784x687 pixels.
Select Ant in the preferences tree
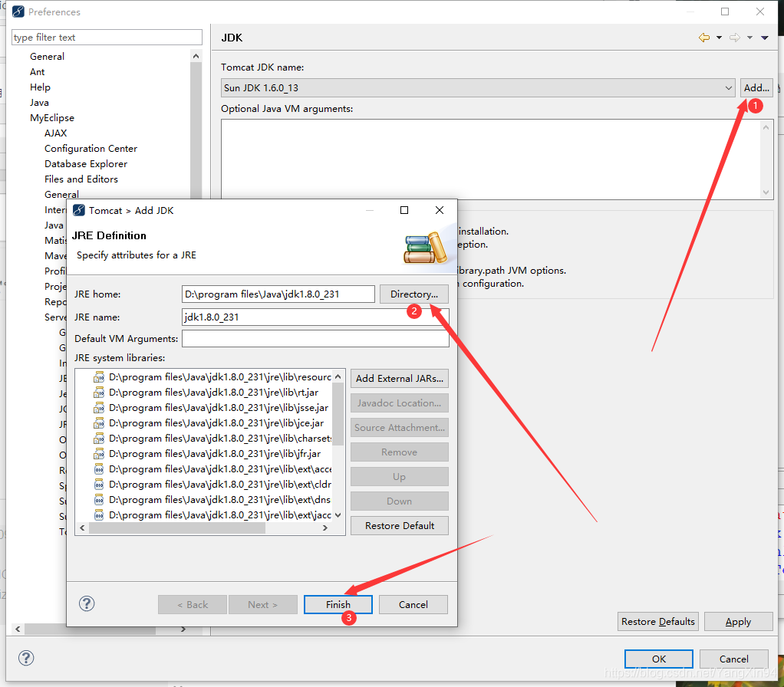tap(37, 72)
